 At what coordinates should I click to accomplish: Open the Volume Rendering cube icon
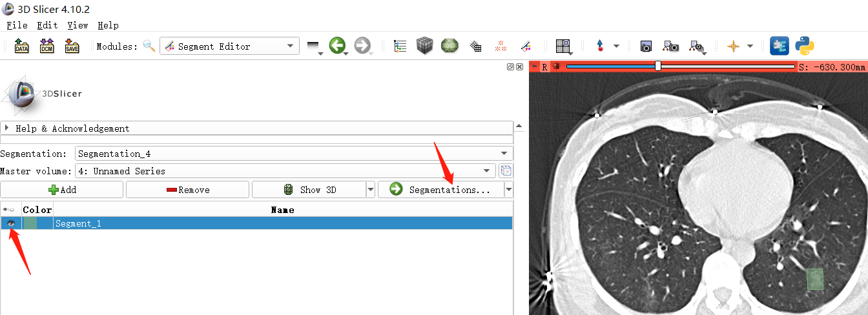point(424,46)
